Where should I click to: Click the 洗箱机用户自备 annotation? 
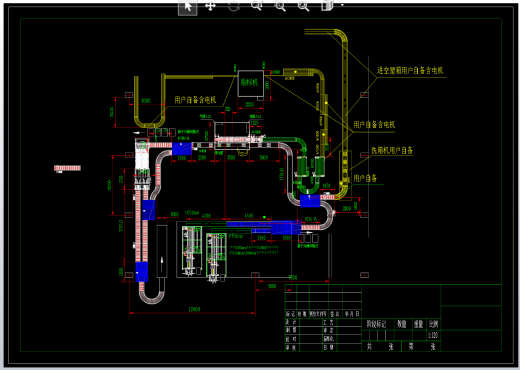392,150
